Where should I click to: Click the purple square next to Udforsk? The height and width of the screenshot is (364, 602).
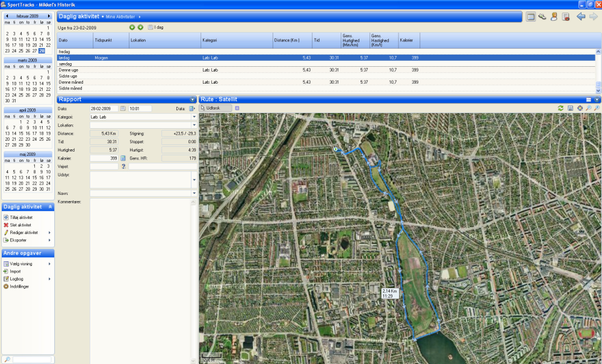point(237,108)
